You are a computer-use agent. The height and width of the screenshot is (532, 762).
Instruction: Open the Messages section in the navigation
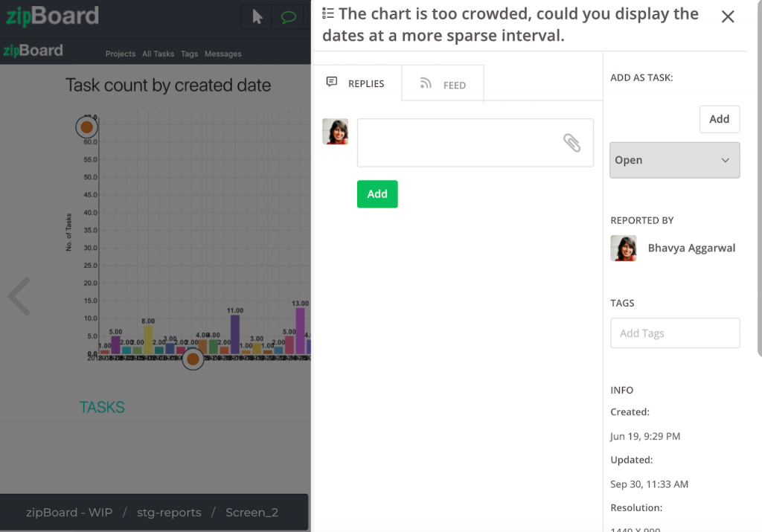(223, 54)
